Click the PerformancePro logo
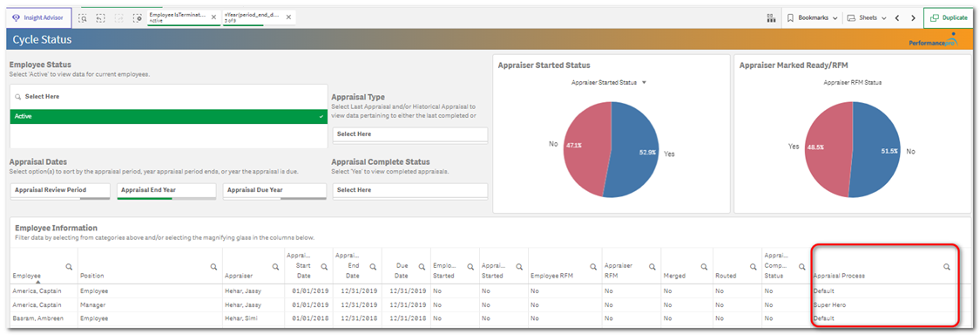Screen dimensions: 980x335 tap(933, 40)
